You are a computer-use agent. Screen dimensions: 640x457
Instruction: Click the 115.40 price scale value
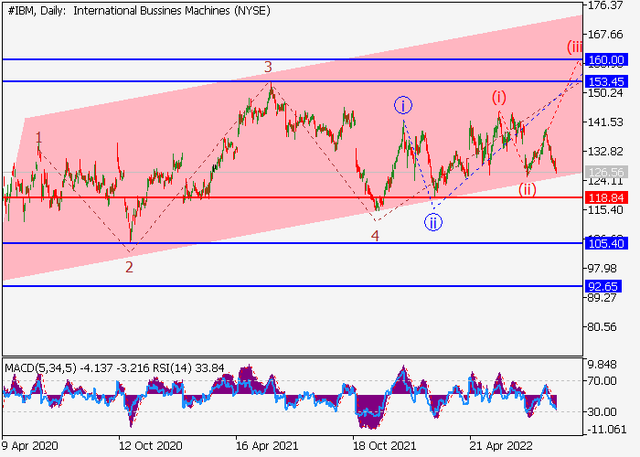click(605, 210)
